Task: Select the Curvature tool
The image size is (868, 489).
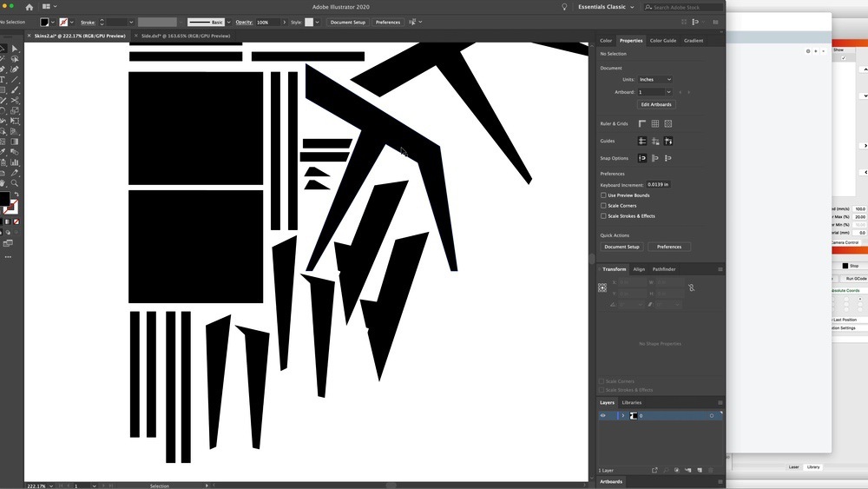Action: pos(15,69)
